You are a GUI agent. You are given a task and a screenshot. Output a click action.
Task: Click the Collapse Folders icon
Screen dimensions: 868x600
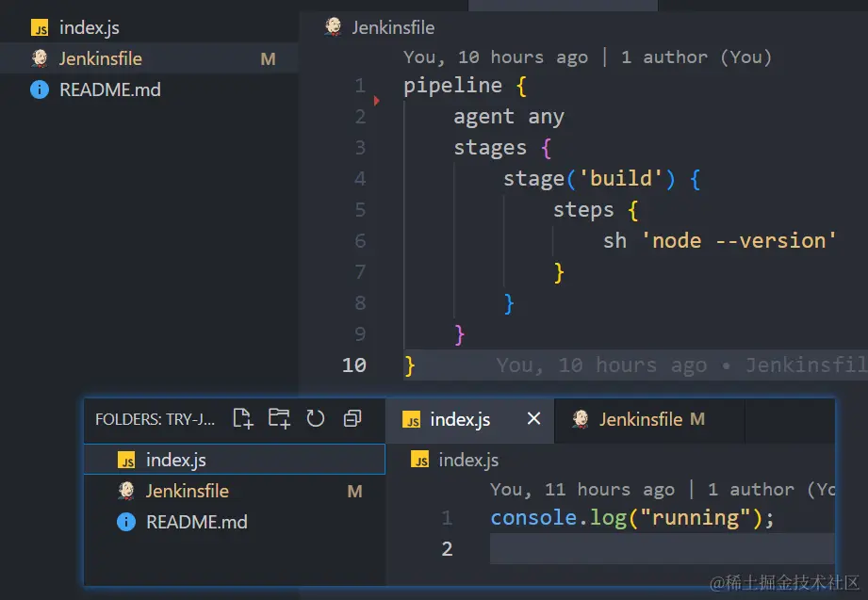(352, 418)
